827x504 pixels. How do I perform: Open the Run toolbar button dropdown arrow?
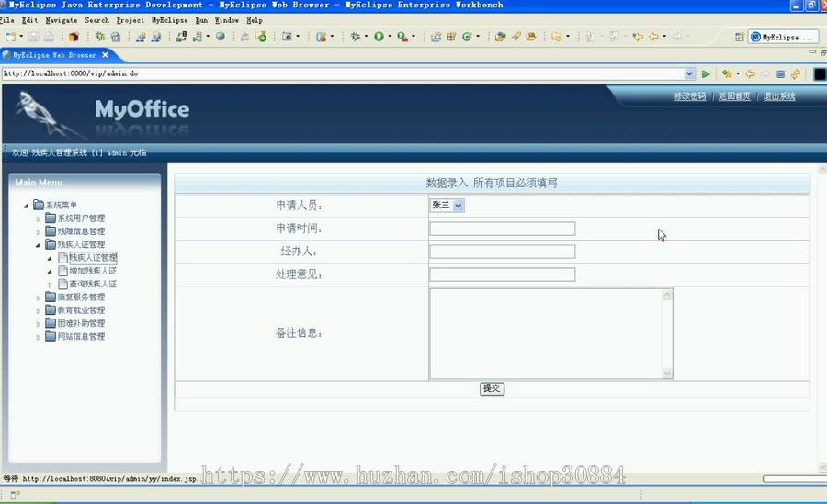coord(390,37)
